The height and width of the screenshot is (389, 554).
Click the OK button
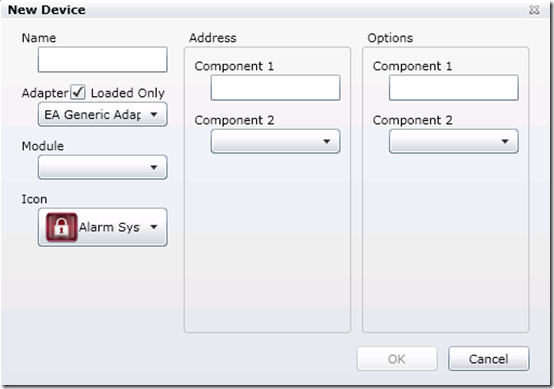pyautogui.click(x=397, y=359)
